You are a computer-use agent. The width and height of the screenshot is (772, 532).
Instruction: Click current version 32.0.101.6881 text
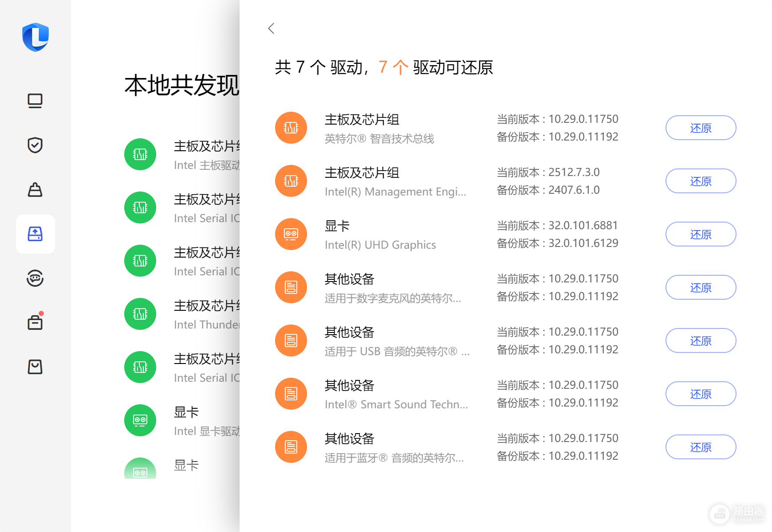coord(557,225)
